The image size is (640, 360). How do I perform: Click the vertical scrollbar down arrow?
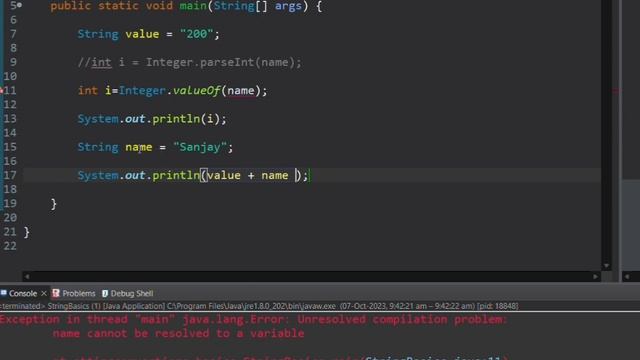(606, 266)
